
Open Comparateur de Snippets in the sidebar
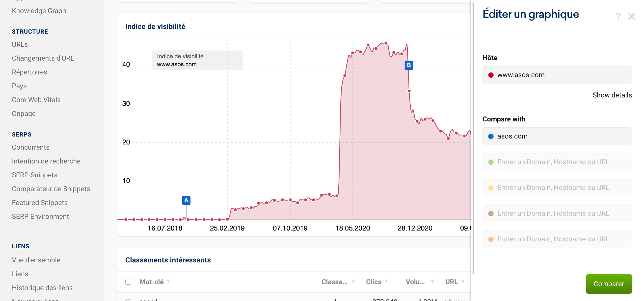(x=51, y=189)
